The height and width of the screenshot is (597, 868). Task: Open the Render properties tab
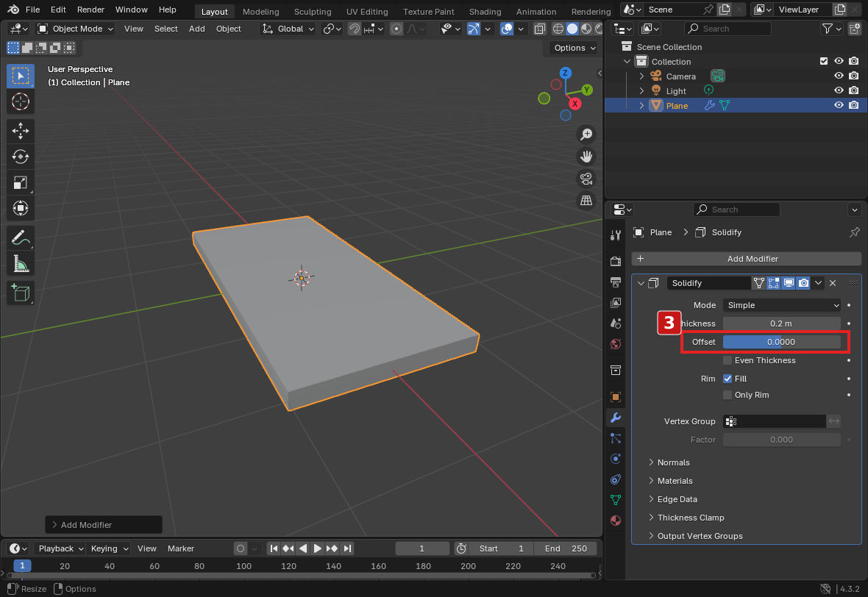tap(616, 261)
